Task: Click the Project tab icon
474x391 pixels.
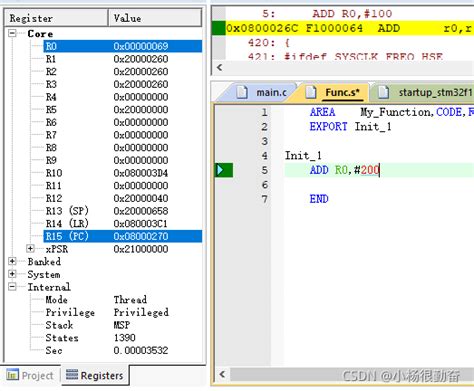Action: [12, 375]
